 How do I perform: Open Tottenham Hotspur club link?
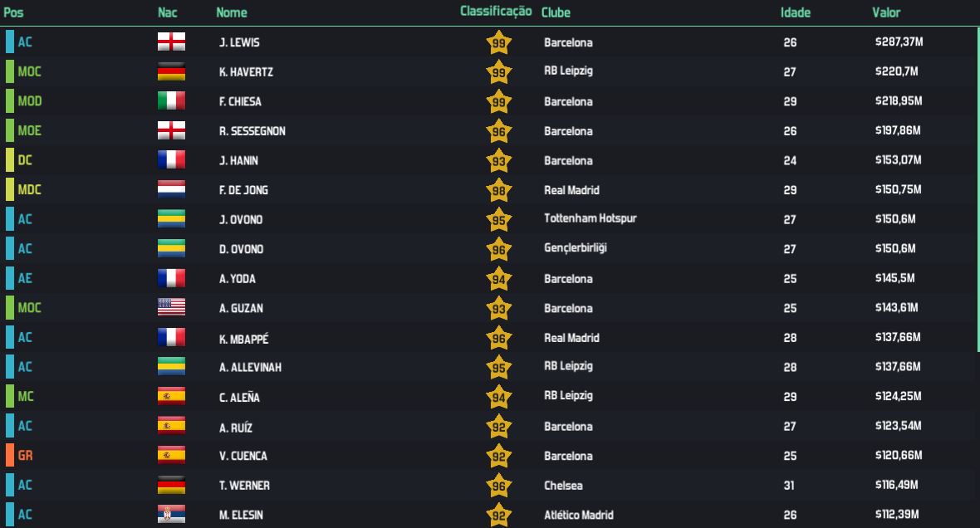(x=590, y=219)
